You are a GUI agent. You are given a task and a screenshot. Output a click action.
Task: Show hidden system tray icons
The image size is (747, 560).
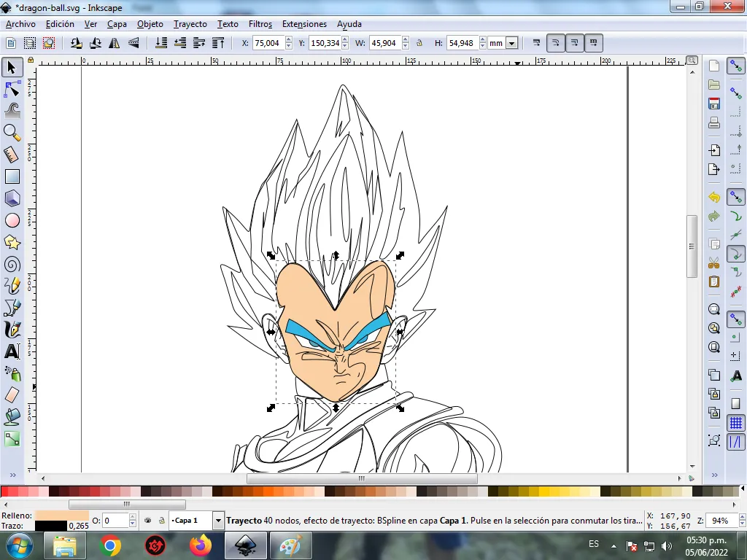[614, 545]
